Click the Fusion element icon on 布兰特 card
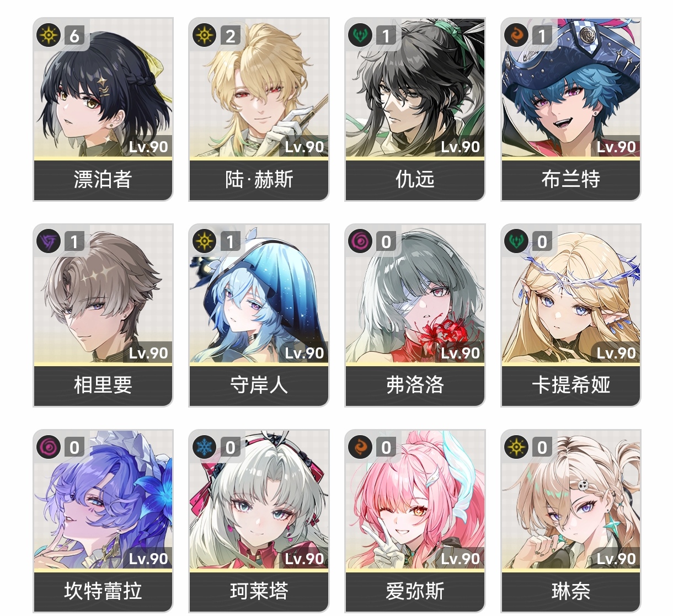Screen dimensions: 673x616 516,35
